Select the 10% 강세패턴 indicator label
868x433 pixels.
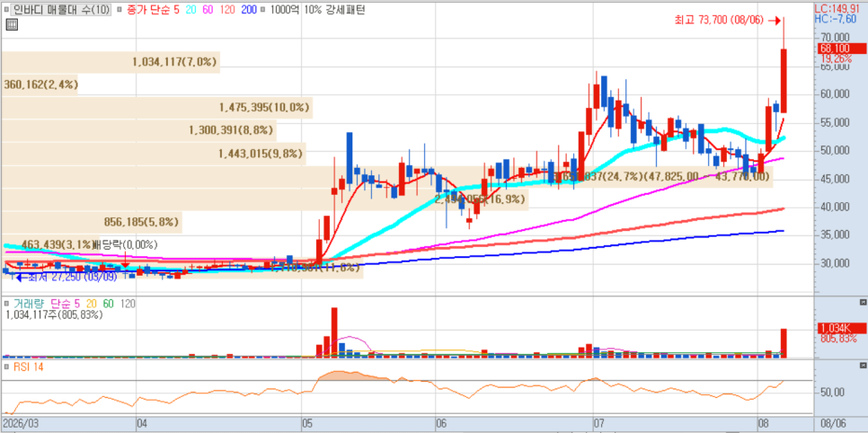(x=334, y=10)
